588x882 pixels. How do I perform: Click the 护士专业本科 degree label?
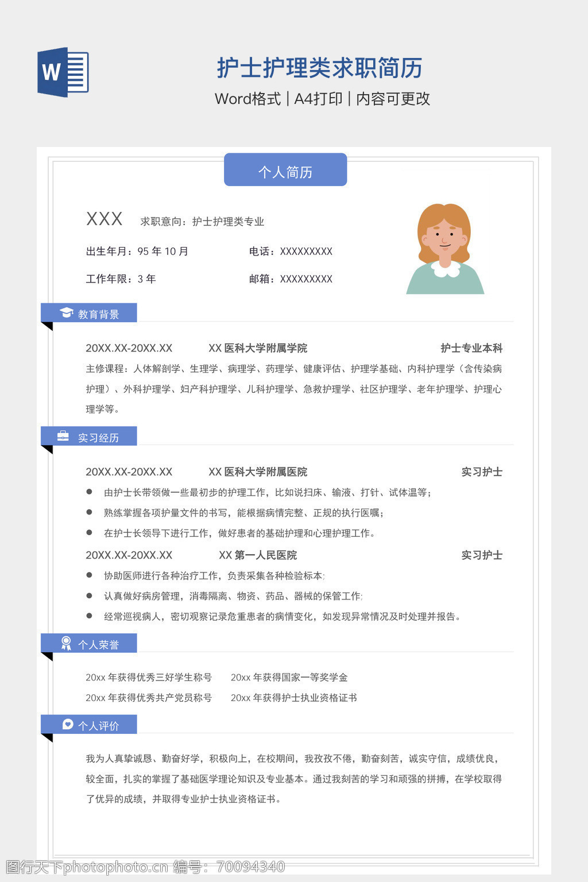(x=471, y=348)
